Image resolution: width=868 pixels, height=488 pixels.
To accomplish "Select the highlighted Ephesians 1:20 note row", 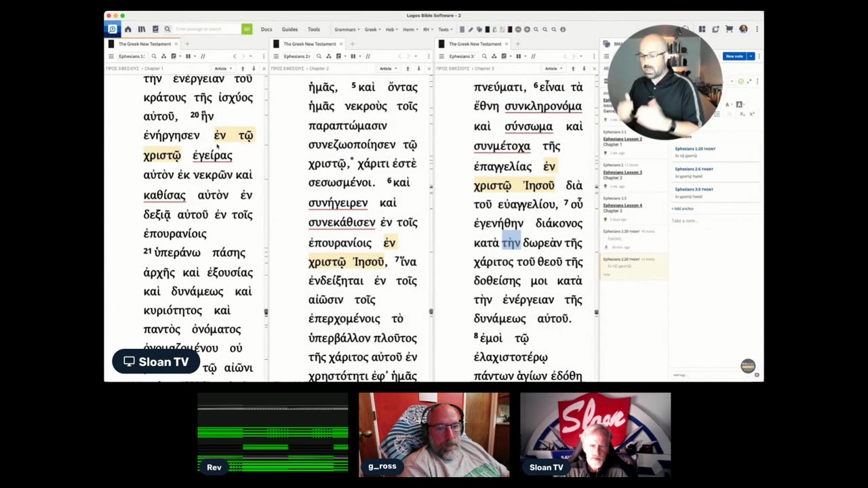I will click(633, 267).
